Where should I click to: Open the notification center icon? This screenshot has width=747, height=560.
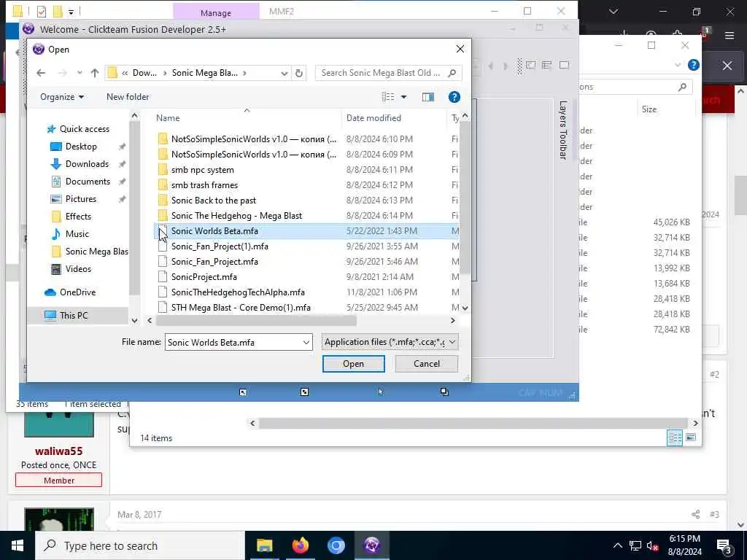pyautogui.click(x=724, y=545)
